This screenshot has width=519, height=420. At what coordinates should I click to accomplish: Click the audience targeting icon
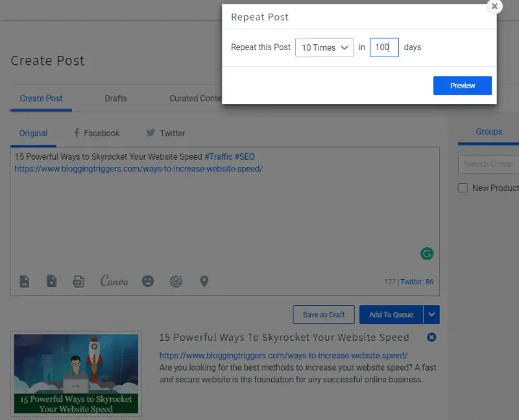[176, 281]
